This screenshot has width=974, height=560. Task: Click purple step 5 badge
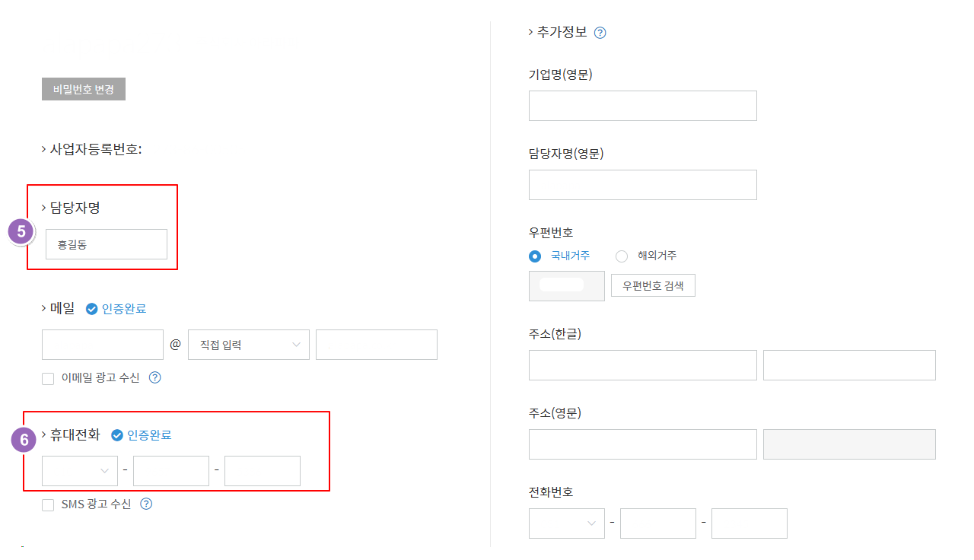click(21, 231)
